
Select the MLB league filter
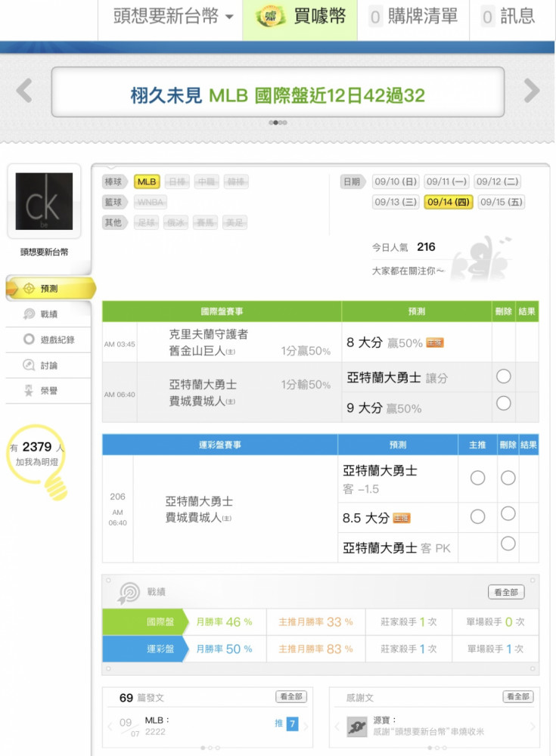[147, 181]
